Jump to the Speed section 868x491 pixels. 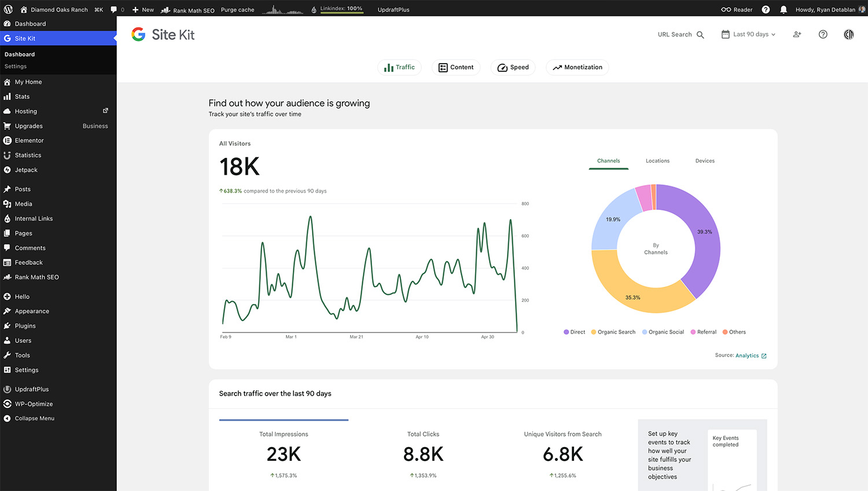(513, 67)
